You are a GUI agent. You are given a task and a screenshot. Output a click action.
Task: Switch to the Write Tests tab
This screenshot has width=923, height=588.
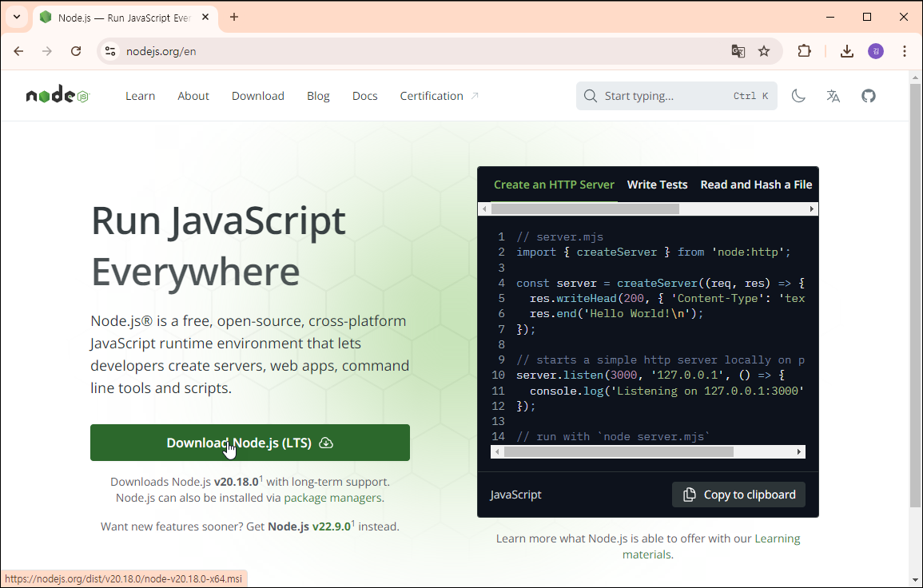point(657,185)
